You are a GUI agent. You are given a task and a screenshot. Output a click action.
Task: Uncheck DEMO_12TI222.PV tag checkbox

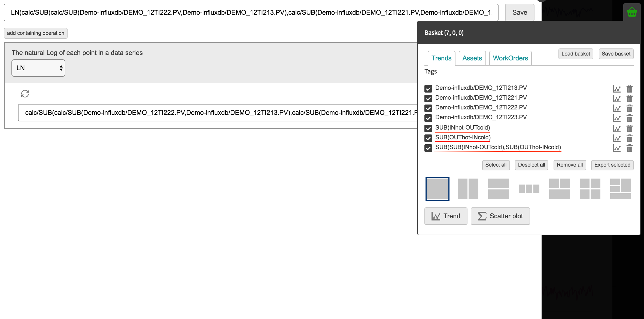tap(428, 108)
